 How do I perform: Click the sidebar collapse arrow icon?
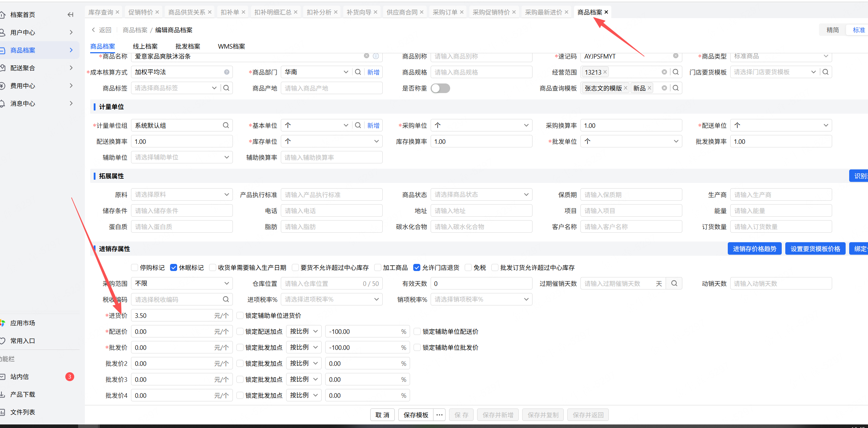(x=70, y=15)
